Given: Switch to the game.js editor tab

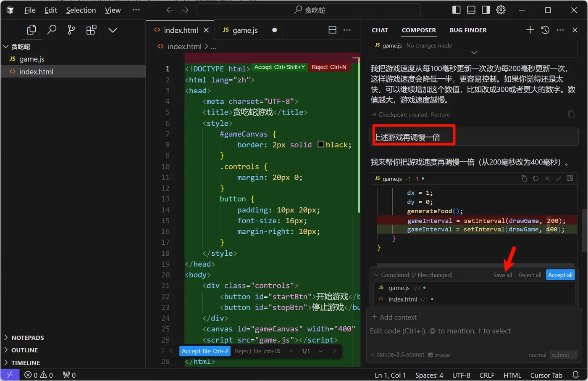Looking at the screenshot, I should click(x=245, y=30).
